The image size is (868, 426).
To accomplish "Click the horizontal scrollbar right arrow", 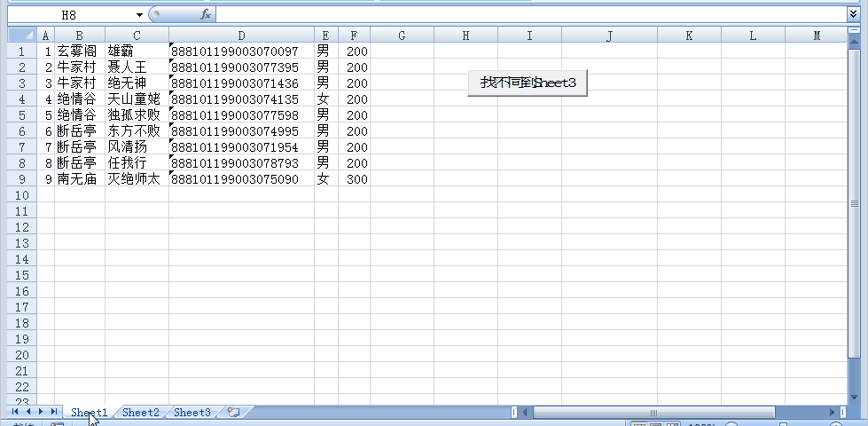I will (x=832, y=412).
